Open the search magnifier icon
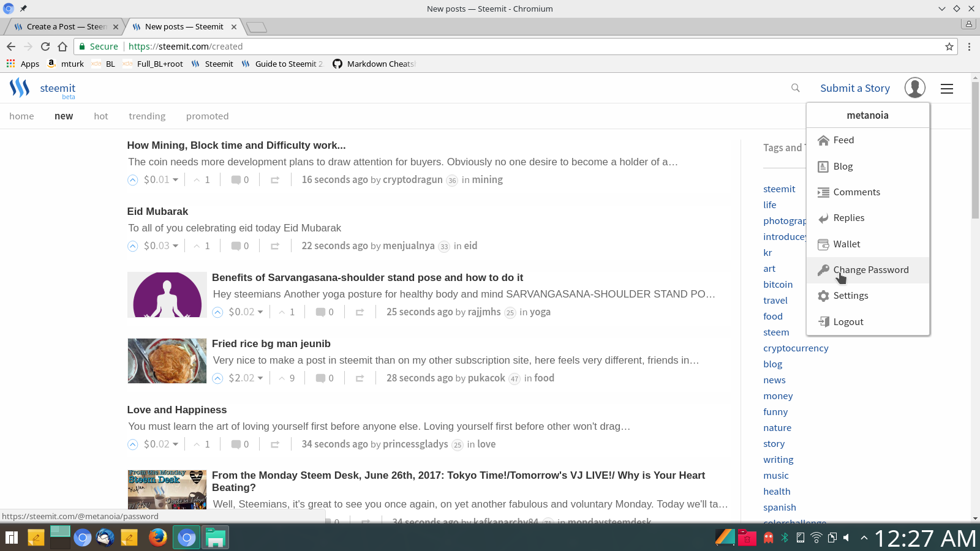Viewport: 980px width, 551px height. (795, 88)
